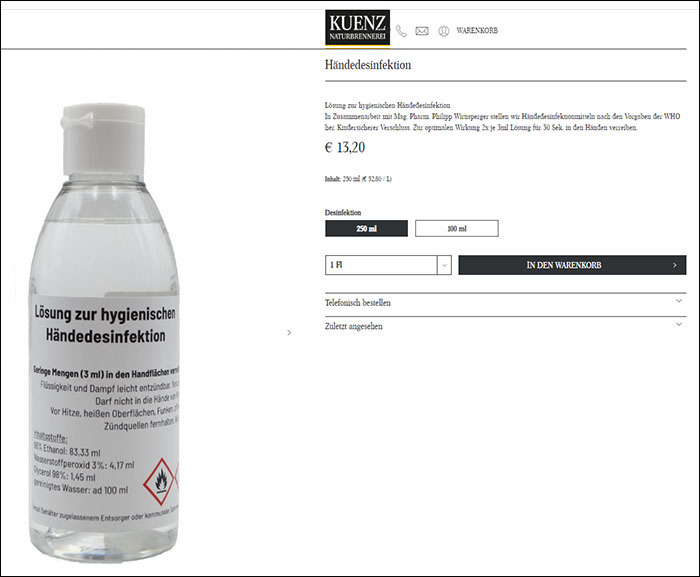Expand the Telefonisch bestellen section
Image resolution: width=700 pixels, height=577 pixels.
(x=505, y=303)
